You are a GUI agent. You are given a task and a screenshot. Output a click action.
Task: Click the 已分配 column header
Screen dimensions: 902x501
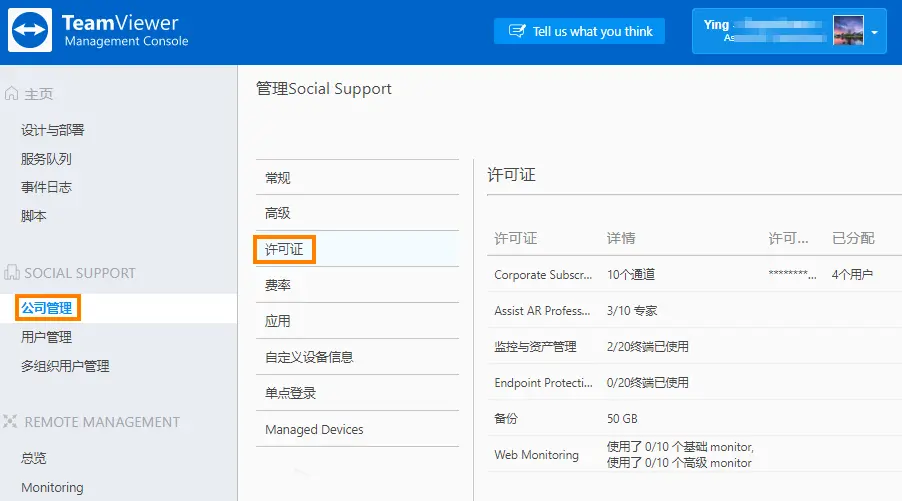click(853, 238)
